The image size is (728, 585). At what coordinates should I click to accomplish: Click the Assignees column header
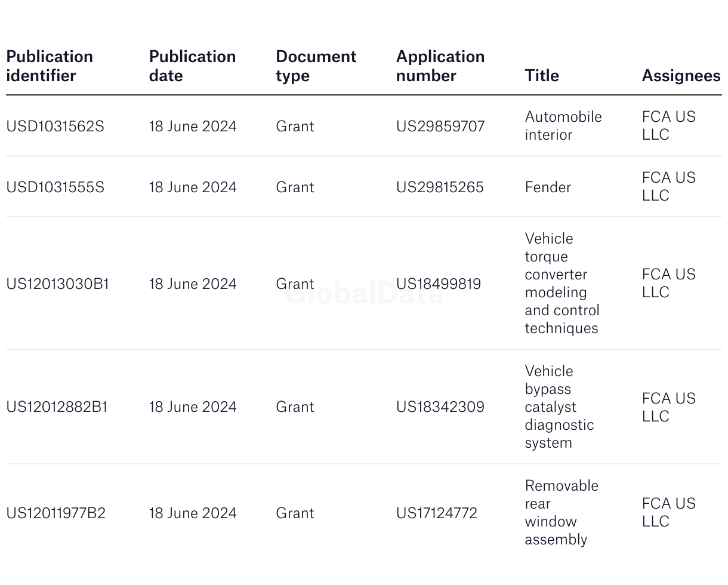click(681, 76)
